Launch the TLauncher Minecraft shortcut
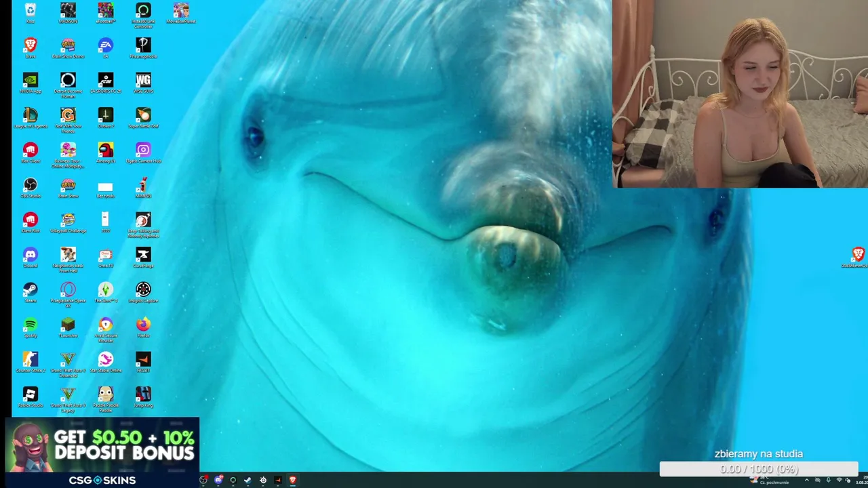Screen dimensions: 868x488 pos(68,327)
